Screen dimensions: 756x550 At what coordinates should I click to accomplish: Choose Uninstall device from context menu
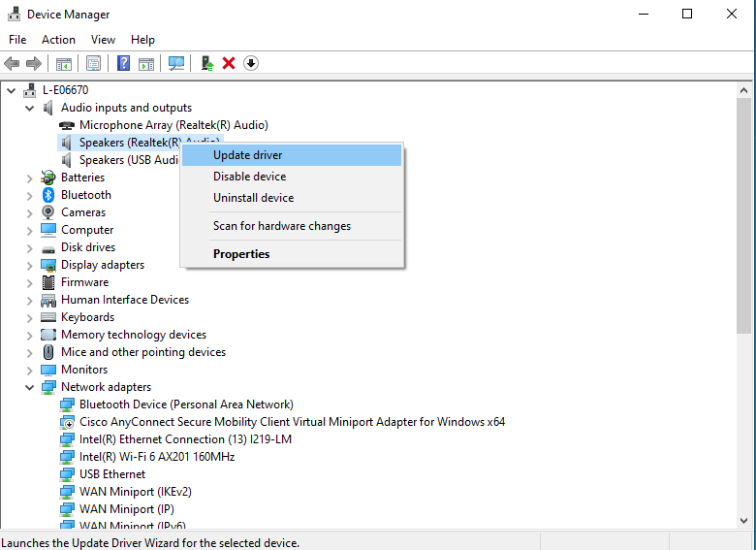pos(292,198)
